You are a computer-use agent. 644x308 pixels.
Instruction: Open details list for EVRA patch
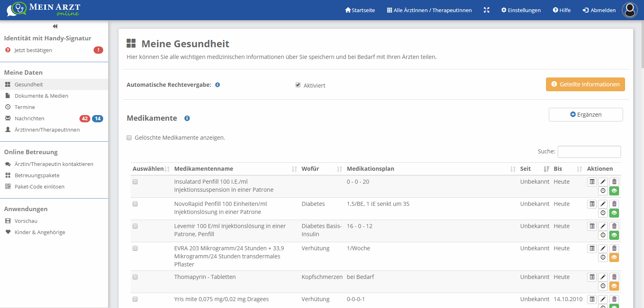[x=592, y=248]
